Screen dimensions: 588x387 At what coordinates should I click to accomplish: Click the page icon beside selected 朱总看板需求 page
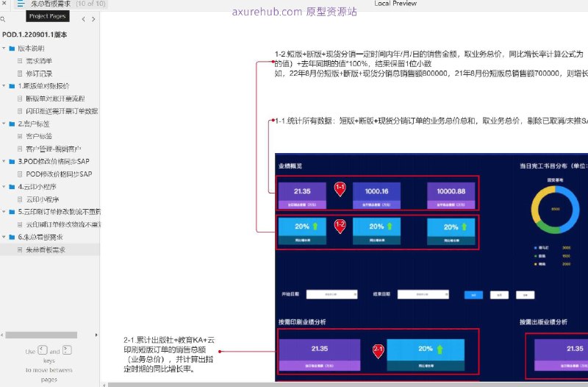pyautogui.click(x=20, y=249)
